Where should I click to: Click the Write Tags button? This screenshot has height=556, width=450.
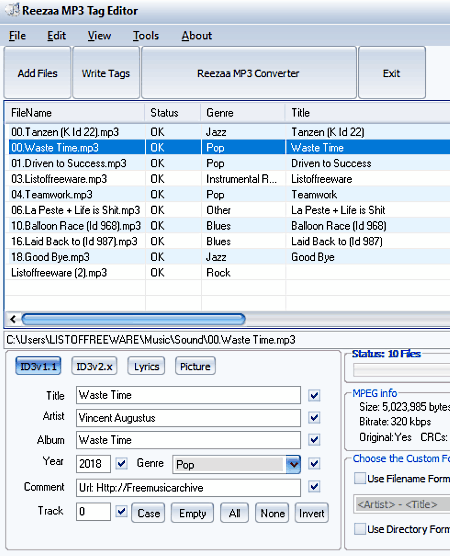[106, 73]
